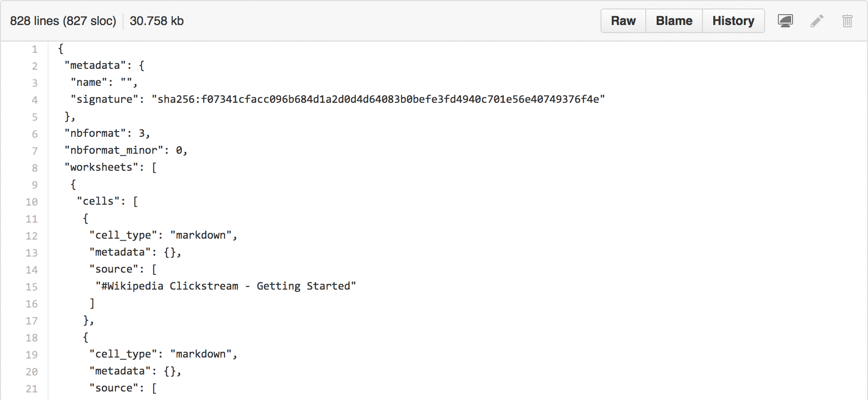The image size is (868, 400).
Task: Click the Wikipedia Clickstream title text
Action: coord(226,286)
